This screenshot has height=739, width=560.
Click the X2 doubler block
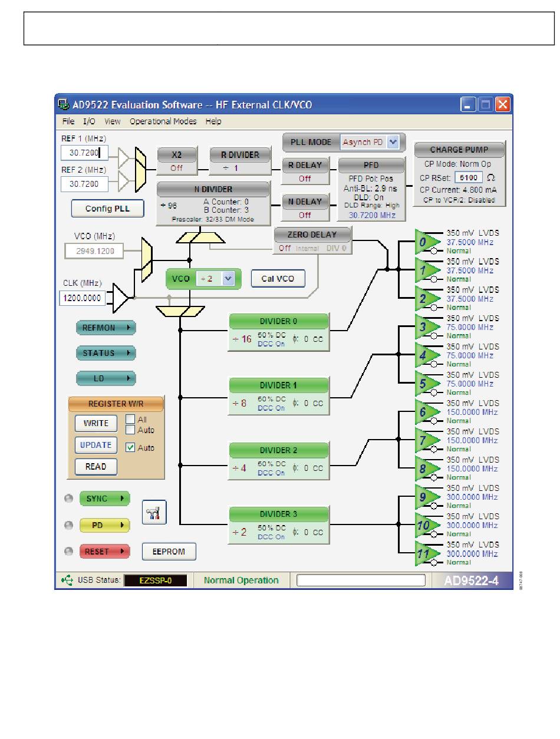point(177,161)
